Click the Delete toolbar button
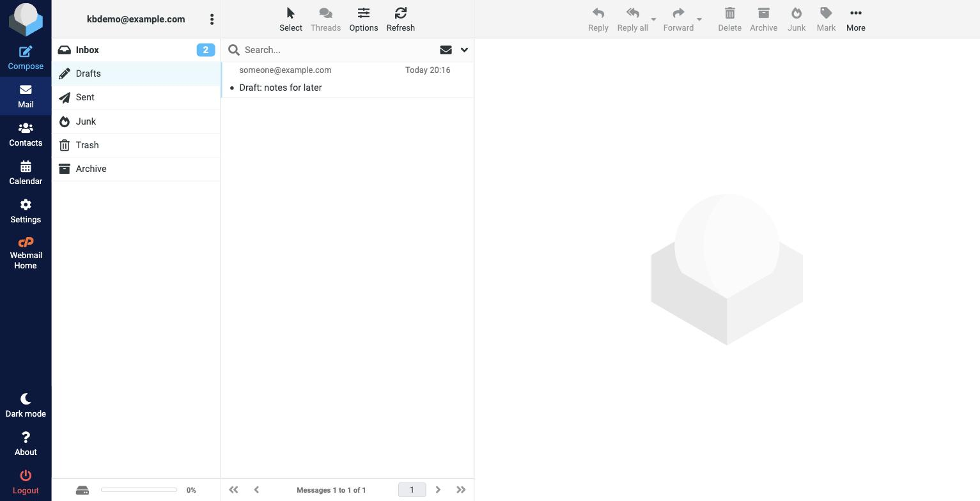 729,19
